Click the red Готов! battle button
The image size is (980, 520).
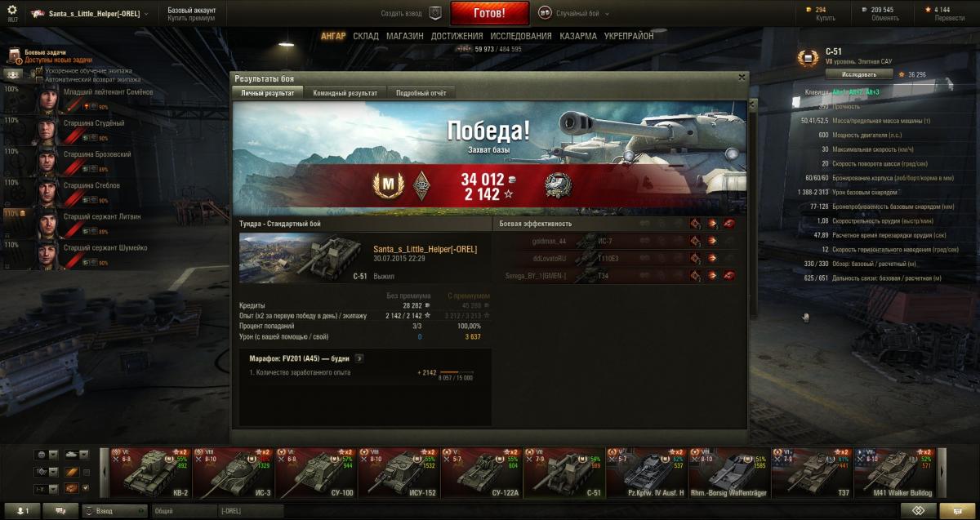[x=489, y=14]
